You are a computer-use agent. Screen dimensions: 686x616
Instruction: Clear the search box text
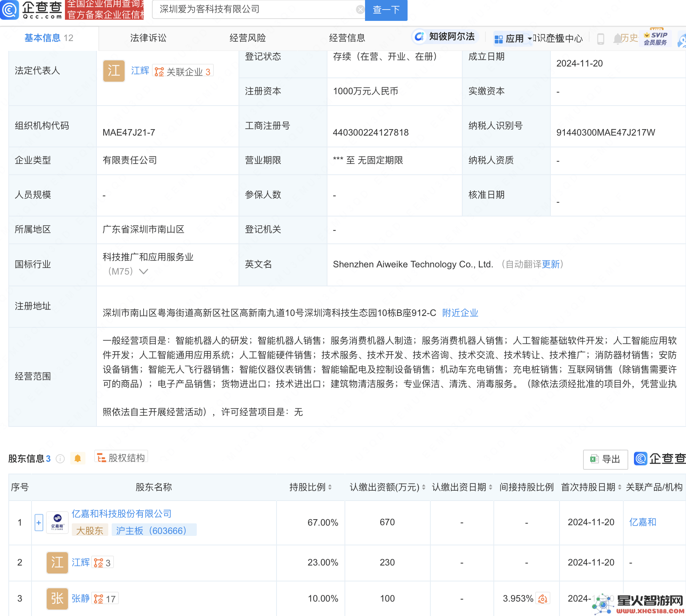tap(360, 9)
